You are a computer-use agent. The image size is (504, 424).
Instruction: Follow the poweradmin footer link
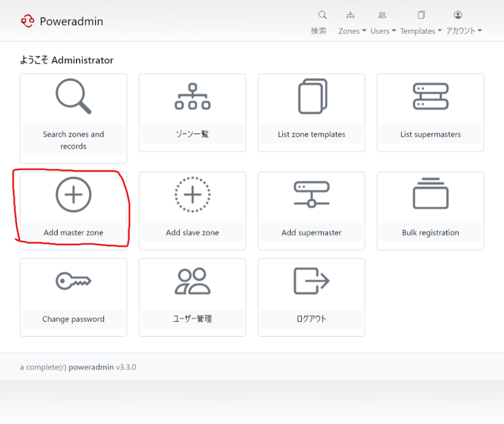click(x=91, y=367)
